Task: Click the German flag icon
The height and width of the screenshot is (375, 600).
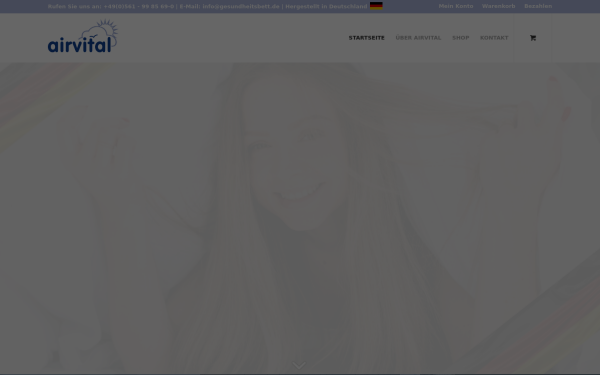Action: (x=376, y=6)
